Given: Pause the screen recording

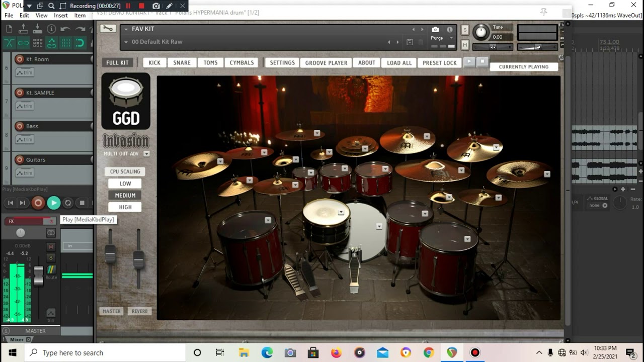Looking at the screenshot, I should [128, 6].
